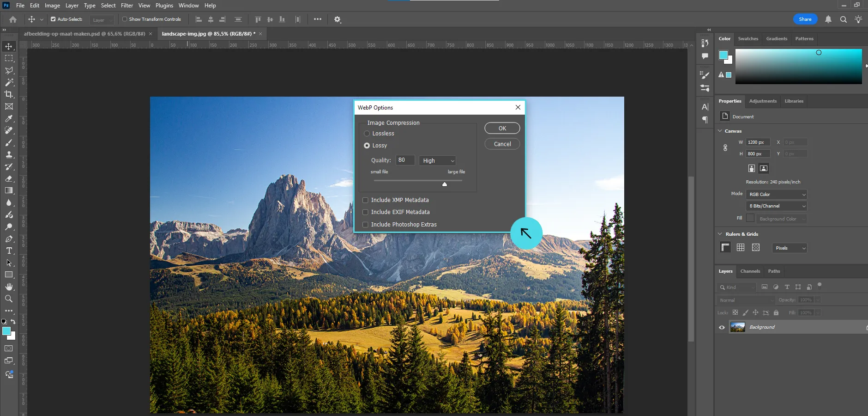This screenshot has width=868, height=416.
Task: Open the RGB Color mode dropdown
Action: tap(777, 194)
